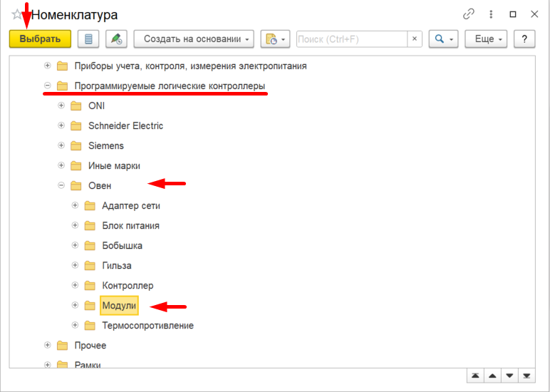
Task: Jump to list end with the last-row arrow
Action: click(526, 376)
